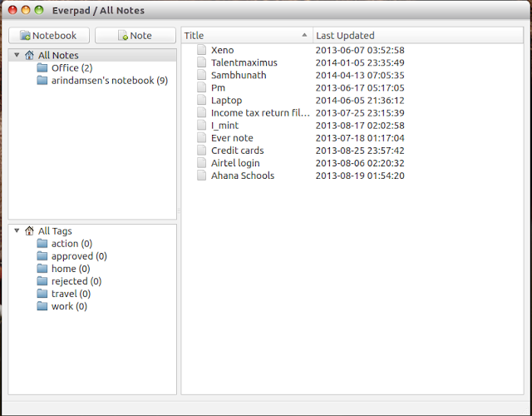Click the Ever note page icon
The image size is (532, 416).
click(x=201, y=137)
